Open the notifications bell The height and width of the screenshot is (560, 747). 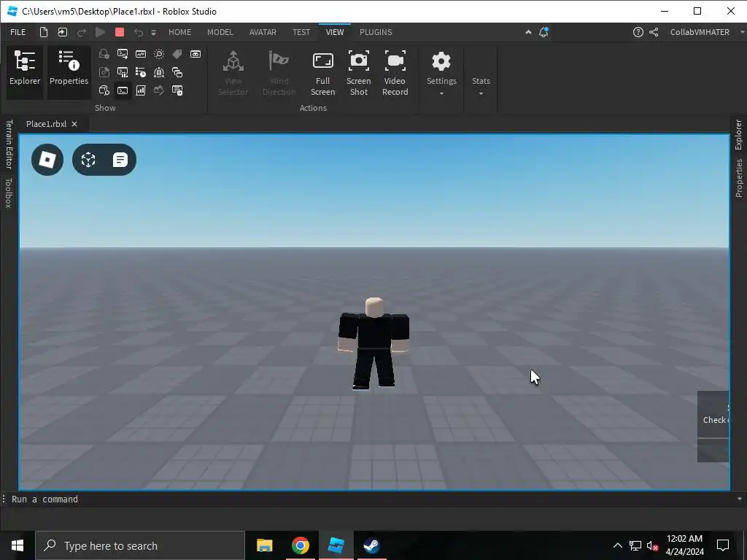click(543, 32)
